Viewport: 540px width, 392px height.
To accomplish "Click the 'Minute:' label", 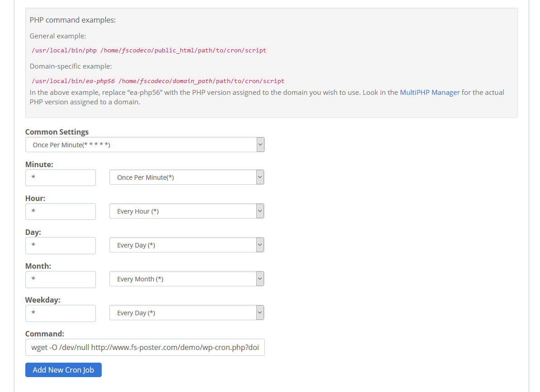I will 39,164.
